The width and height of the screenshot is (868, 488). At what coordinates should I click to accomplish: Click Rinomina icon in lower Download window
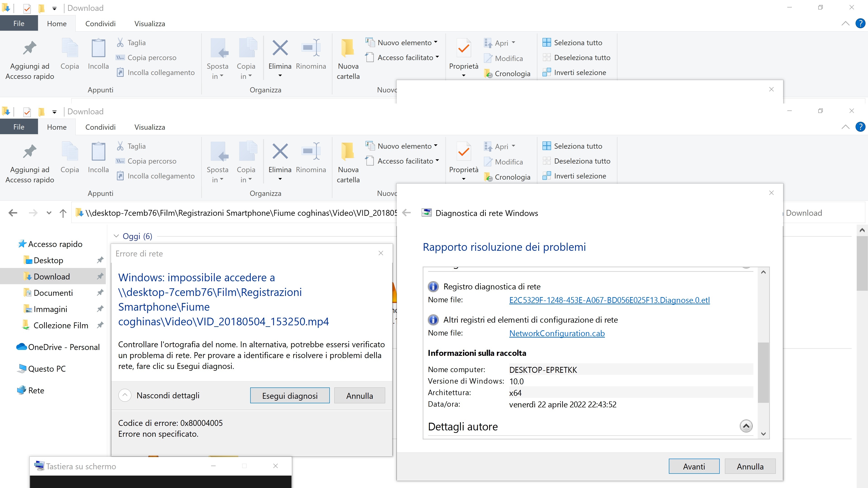click(x=311, y=152)
